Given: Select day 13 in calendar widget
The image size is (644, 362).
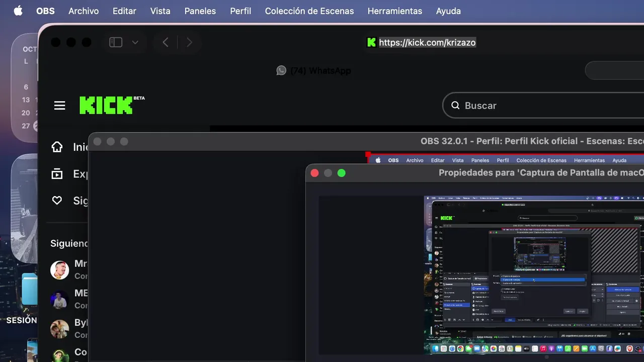Looking at the screenshot, I should coord(26,100).
